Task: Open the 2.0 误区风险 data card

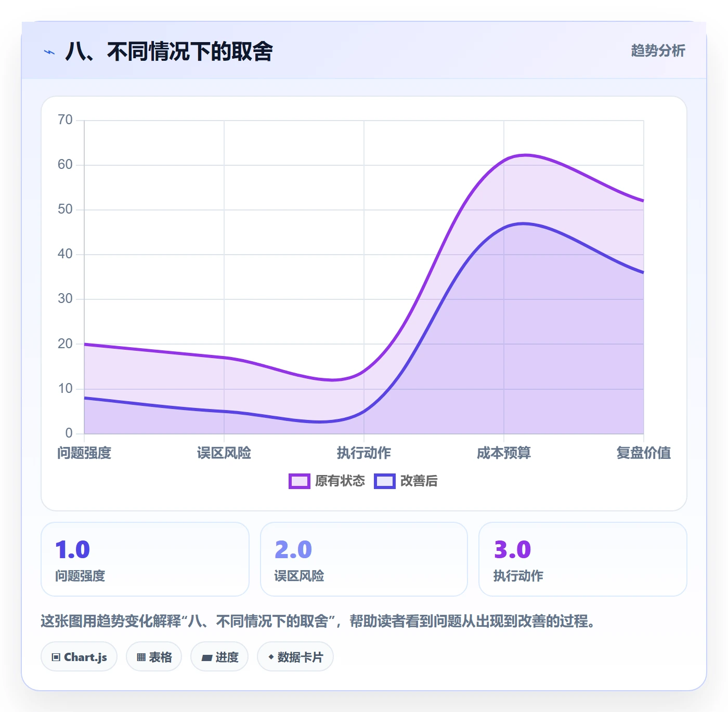Action: point(364,559)
